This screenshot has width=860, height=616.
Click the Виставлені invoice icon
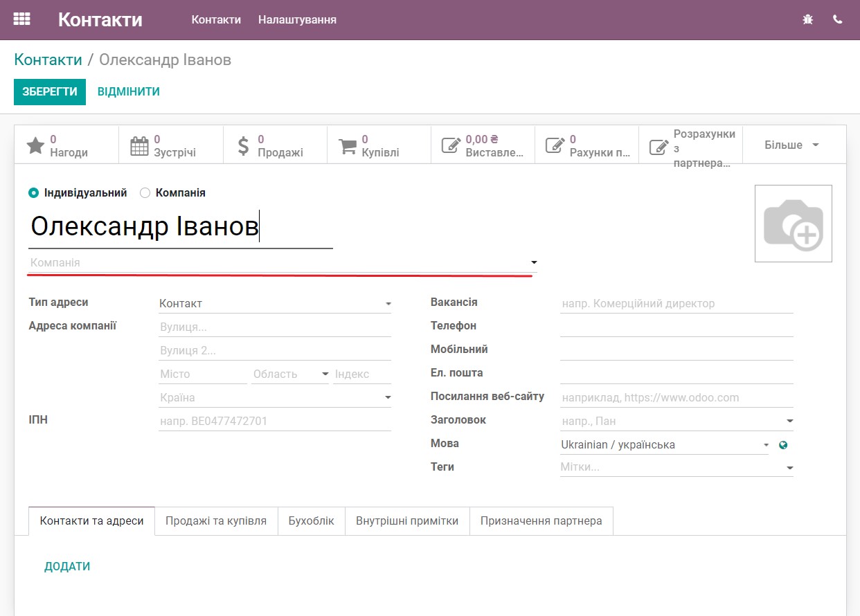[x=451, y=144]
